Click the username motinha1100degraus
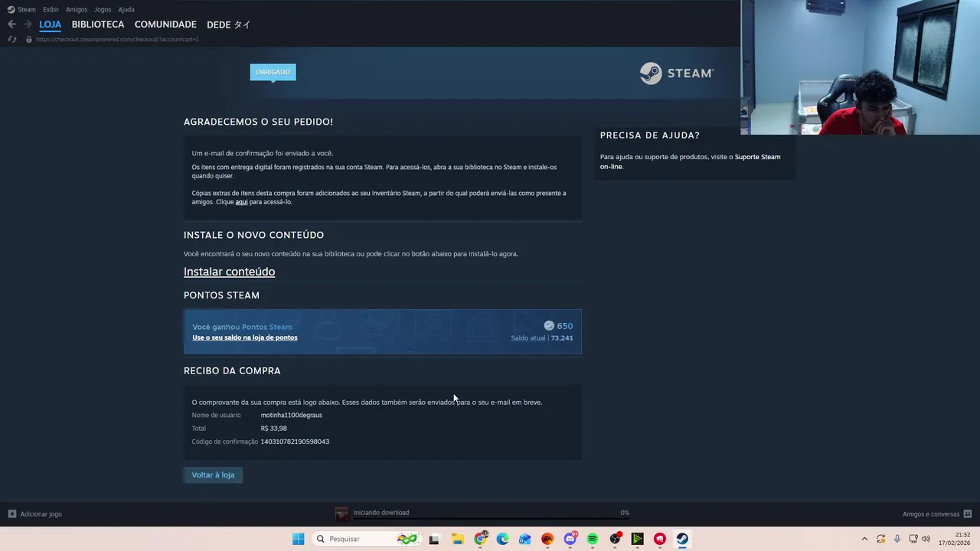Screen dimensions: 980x551 coord(291,416)
